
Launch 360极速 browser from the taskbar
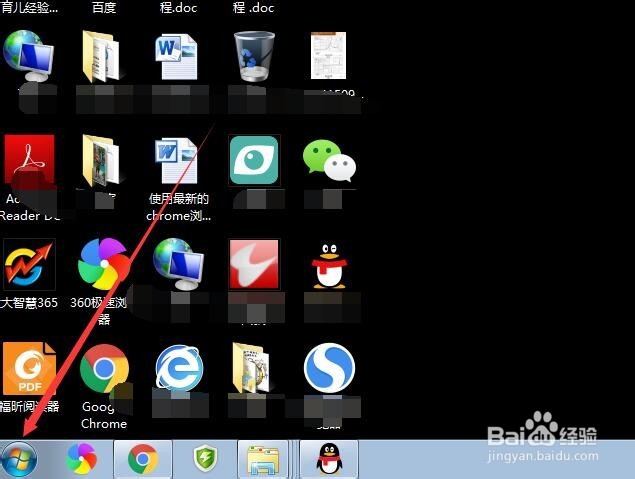tap(81, 459)
